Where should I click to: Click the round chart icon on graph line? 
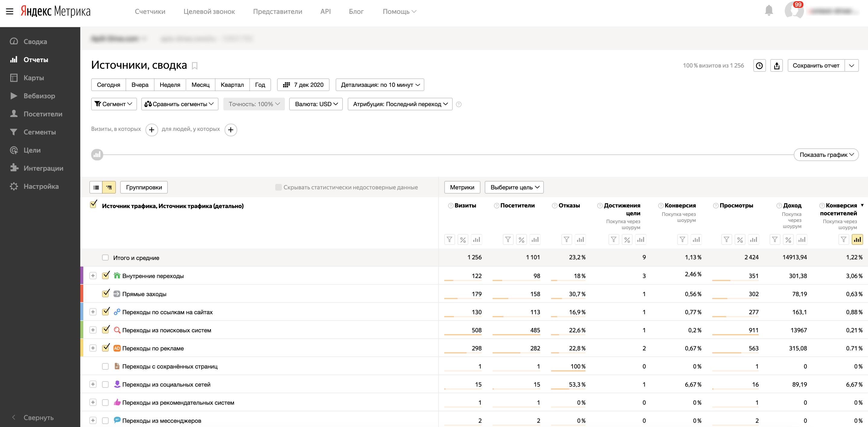click(x=97, y=155)
